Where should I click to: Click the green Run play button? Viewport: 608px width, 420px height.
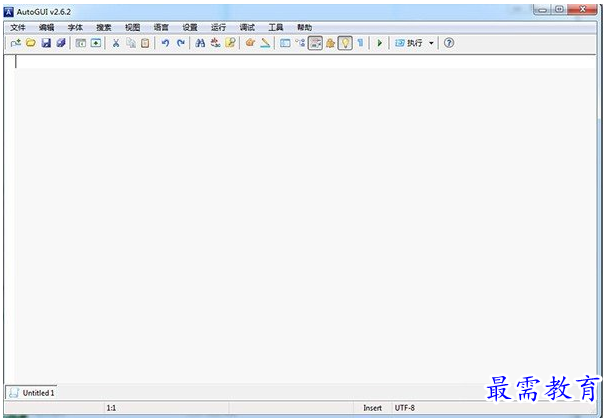[x=380, y=43]
